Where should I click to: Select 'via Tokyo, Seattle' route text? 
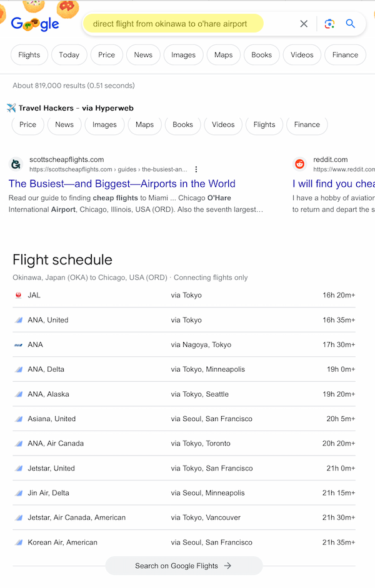point(200,394)
